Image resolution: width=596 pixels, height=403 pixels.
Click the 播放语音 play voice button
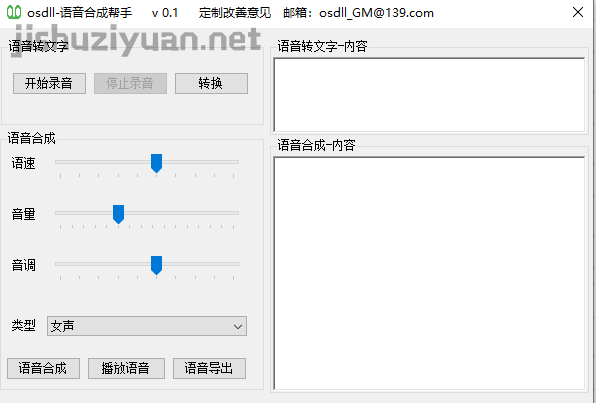(126, 368)
